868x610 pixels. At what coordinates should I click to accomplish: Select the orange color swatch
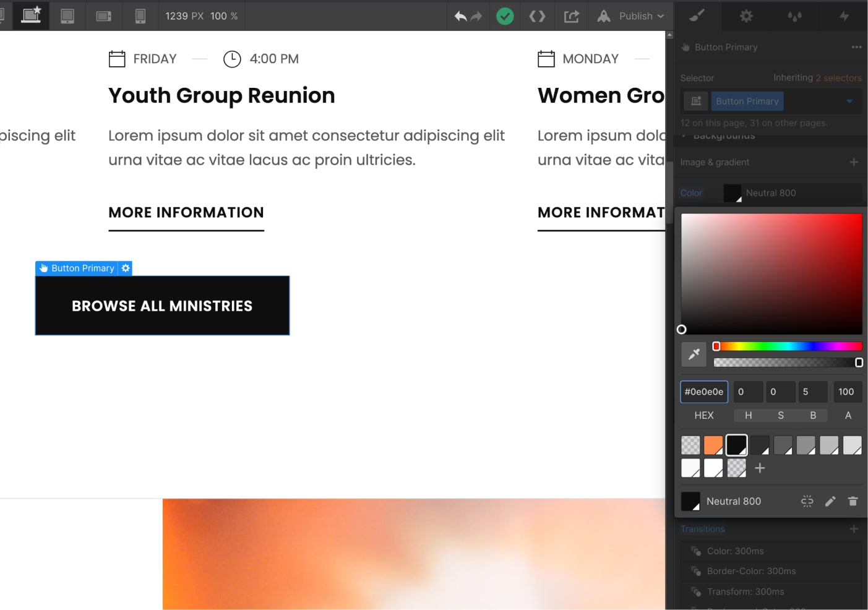point(713,444)
